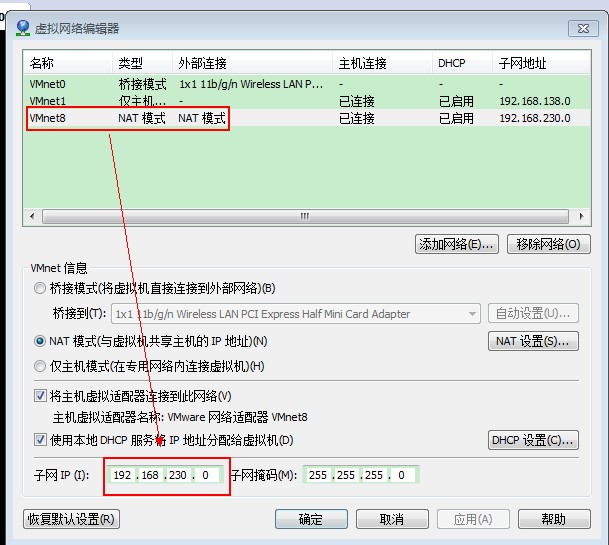This screenshot has width=609, height=545.
Task: Click the 子网掩码 last octet 0
Action: 402,475
